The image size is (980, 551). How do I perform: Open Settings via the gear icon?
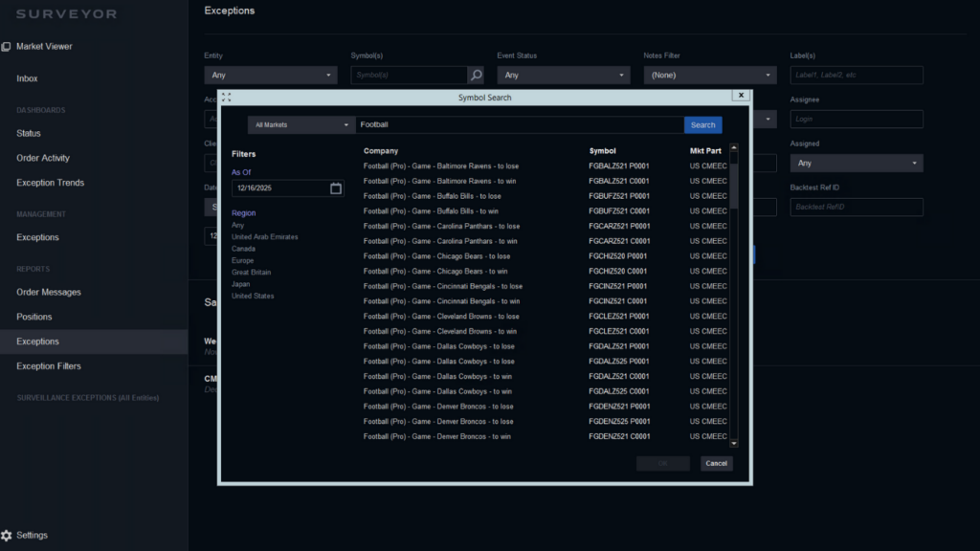(x=7, y=536)
